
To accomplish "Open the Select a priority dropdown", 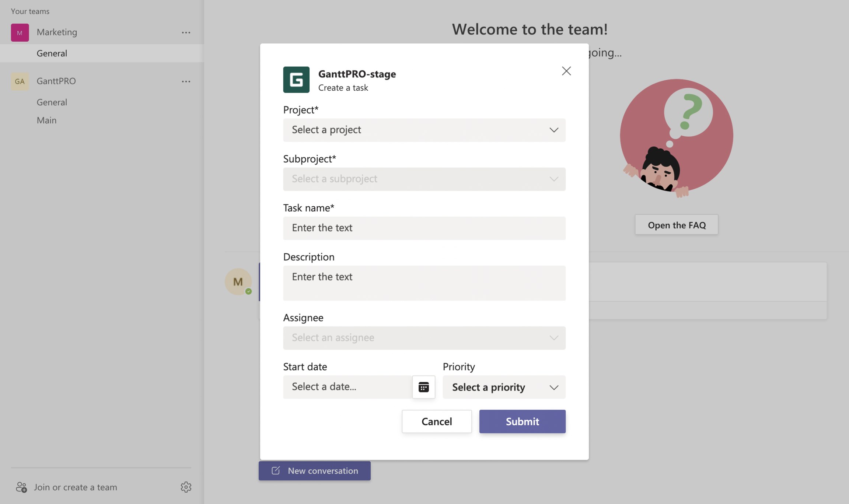I will 503,387.
